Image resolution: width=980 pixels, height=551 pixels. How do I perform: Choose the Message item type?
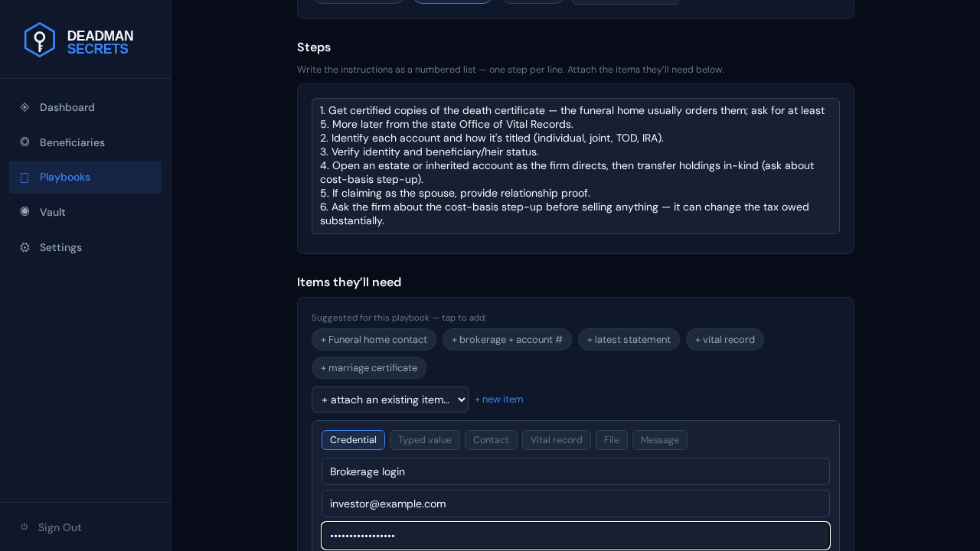tap(660, 440)
